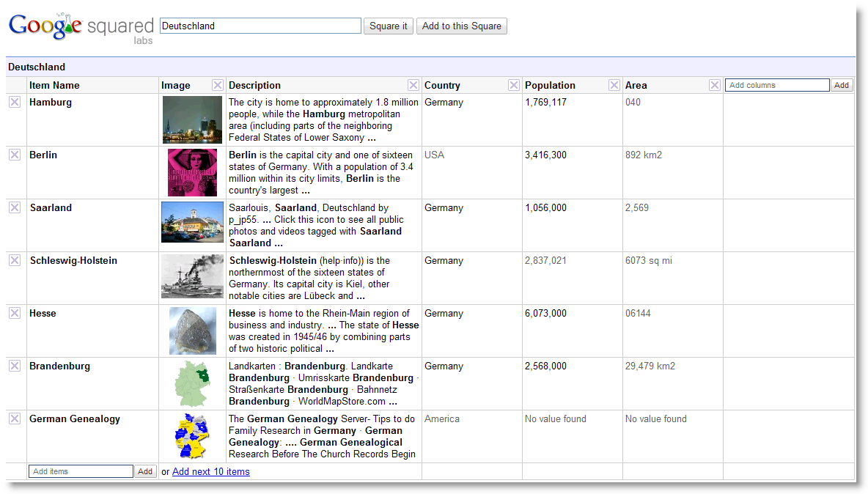Delete the Schleswig-Holstein row using its X icon

(x=15, y=260)
